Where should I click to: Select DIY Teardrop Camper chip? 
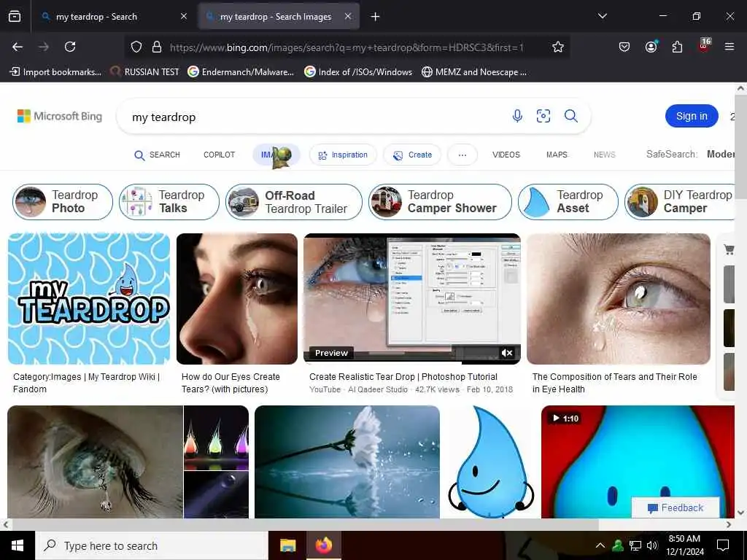click(681, 202)
